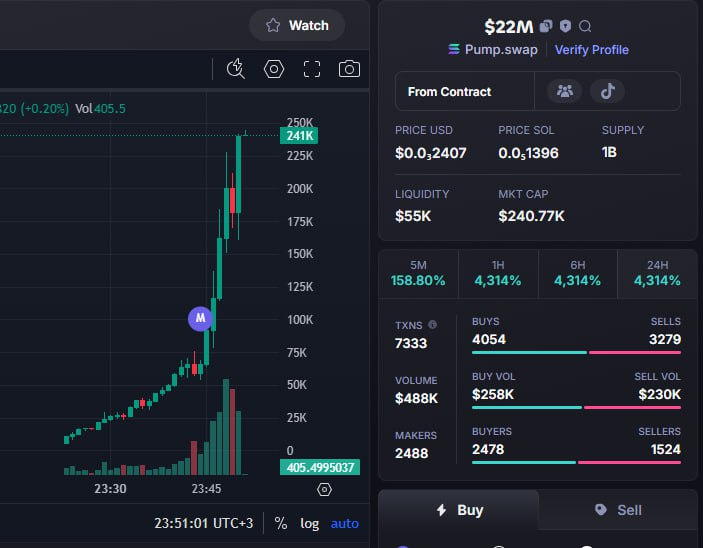
Task: Switch to the Buy tab
Action: (459, 510)
